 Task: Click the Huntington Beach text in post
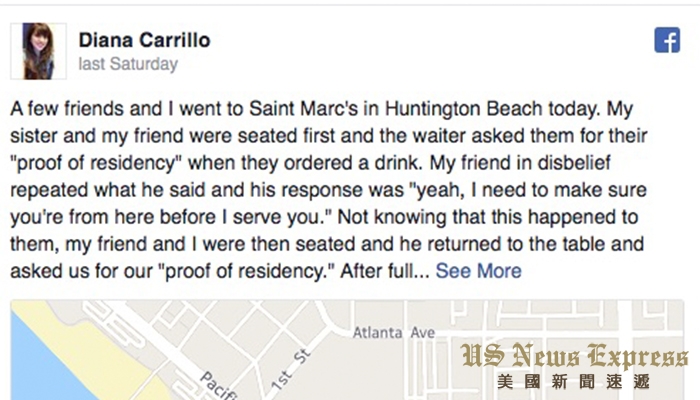463,108
